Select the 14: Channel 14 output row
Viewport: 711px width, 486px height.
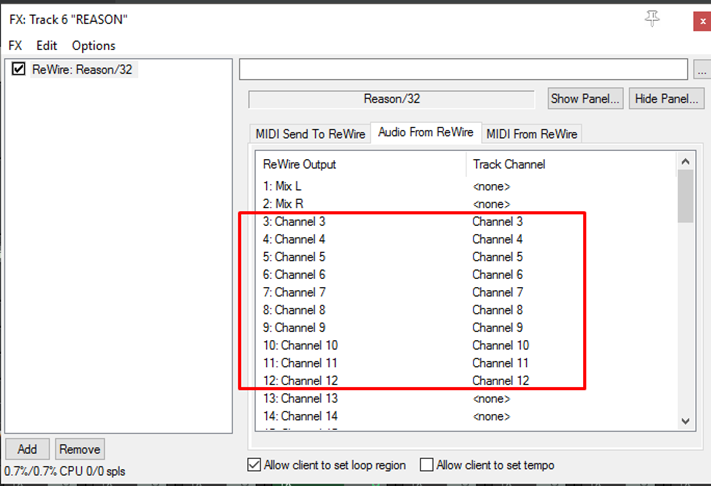click(x=300, y=416)
